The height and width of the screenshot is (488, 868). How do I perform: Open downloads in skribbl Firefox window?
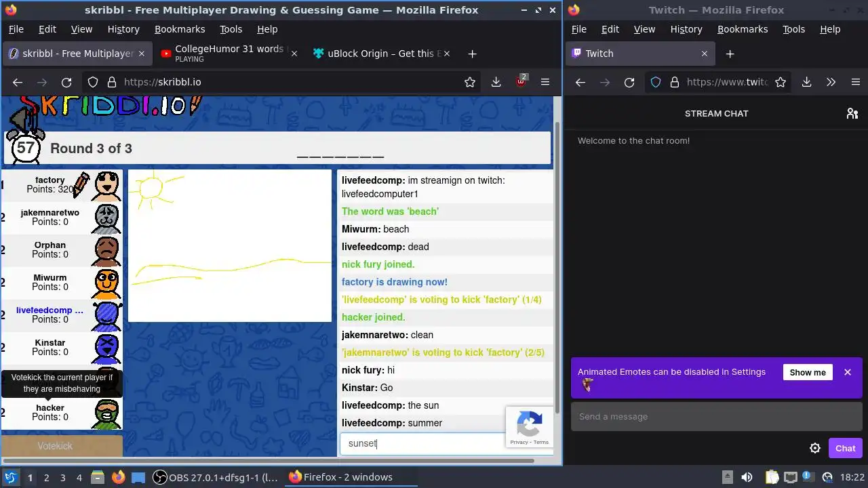point(496,82)
